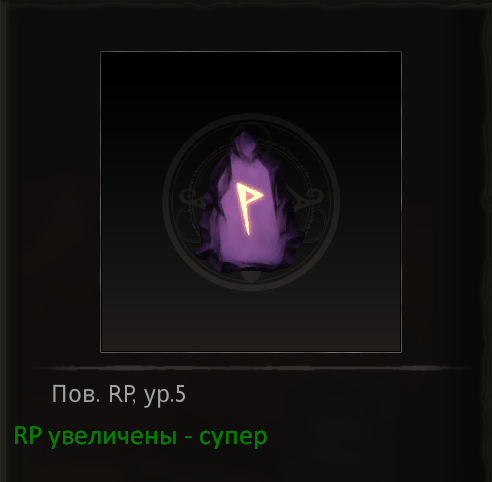Screen dimensions: 492x482
Task: Click the lower gray area of the preview frame
Action: [251, 320]
